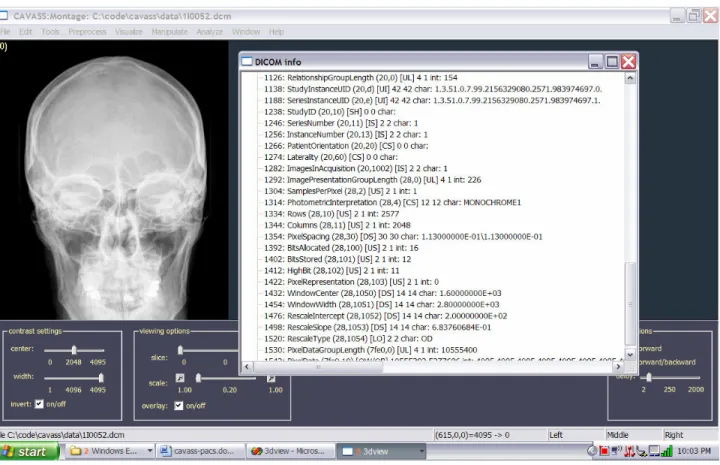Switch to cavass-pacs.doc taskbar item

pyautogui.click(x=200, y=451)
